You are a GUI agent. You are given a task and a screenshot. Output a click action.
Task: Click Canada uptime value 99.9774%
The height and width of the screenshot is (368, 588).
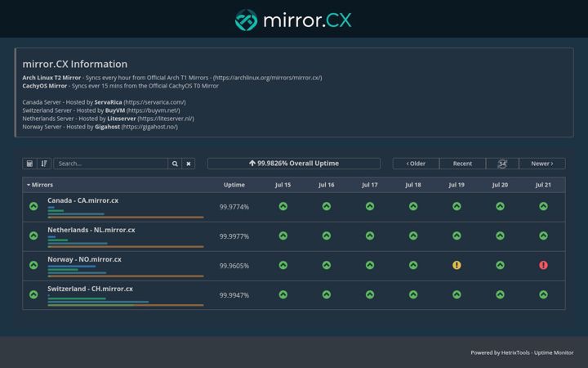point(234,207)
